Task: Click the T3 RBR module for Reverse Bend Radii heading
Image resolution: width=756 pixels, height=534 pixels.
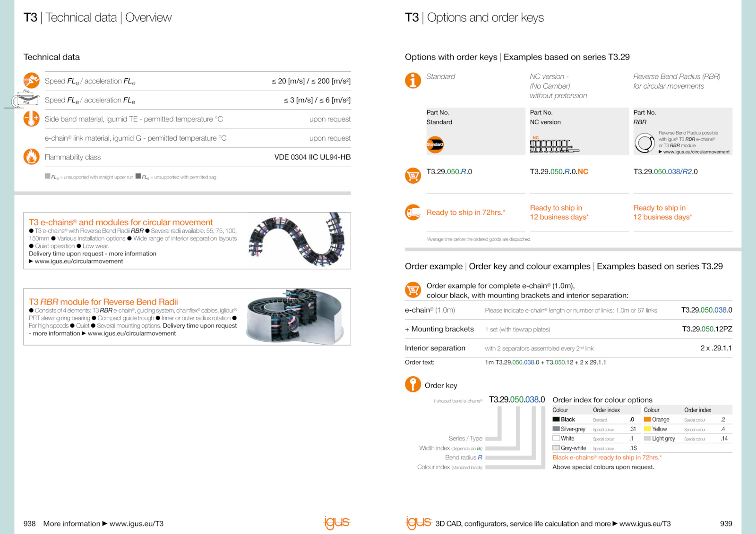Action: [103, 302]
